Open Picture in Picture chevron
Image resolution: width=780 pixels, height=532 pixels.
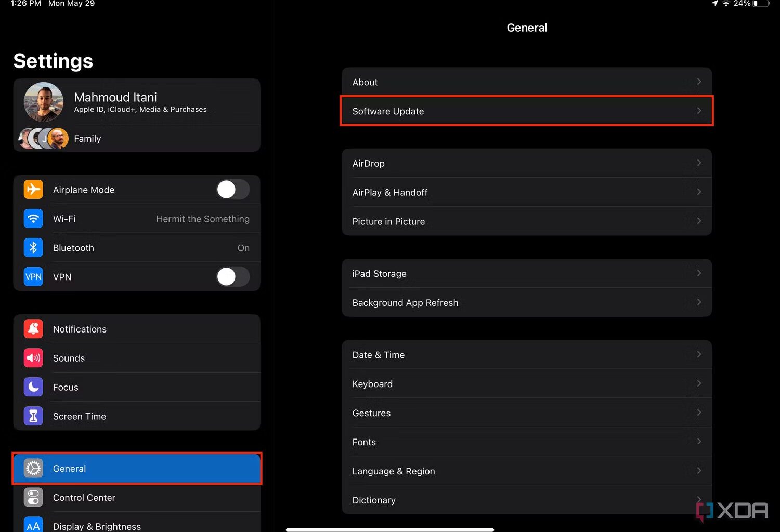[699, 221]
